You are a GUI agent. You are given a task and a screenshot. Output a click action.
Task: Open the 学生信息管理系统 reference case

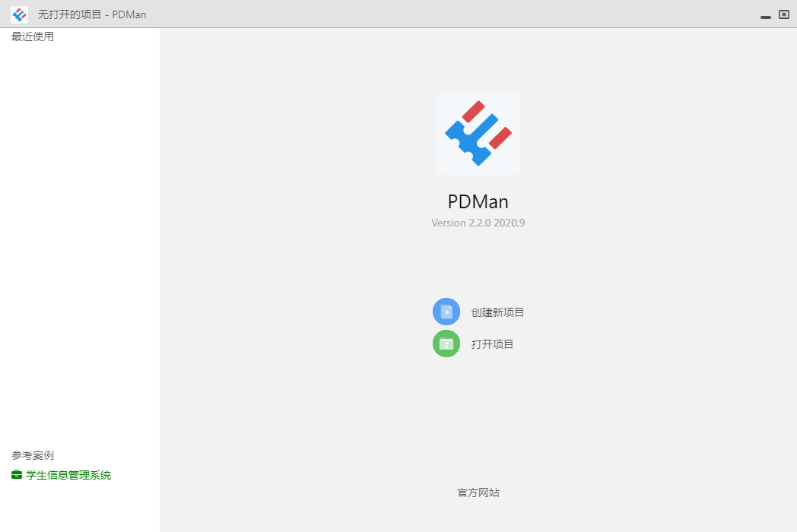click(68, 475)
